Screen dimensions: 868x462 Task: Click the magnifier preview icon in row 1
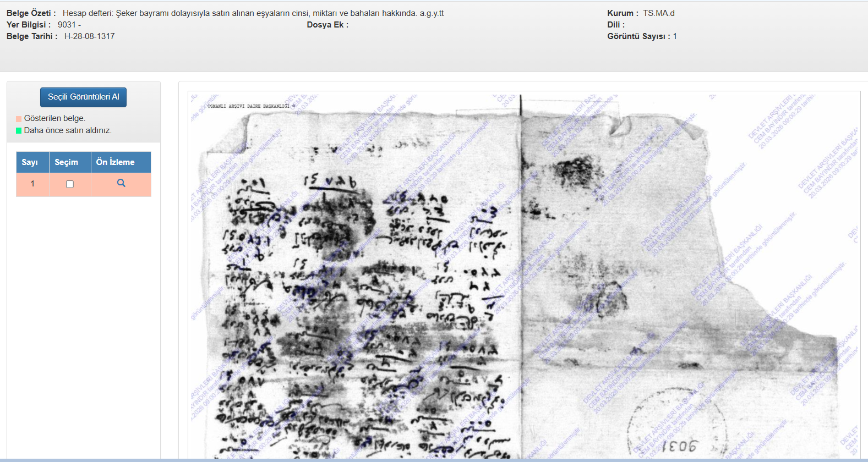coord(121,183)
